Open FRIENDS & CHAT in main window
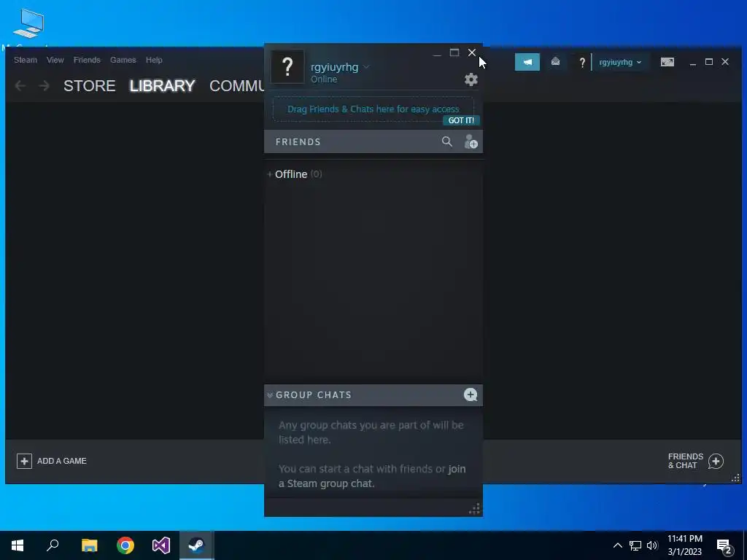The height and width of the screenshot is (560, 747). 695,461
